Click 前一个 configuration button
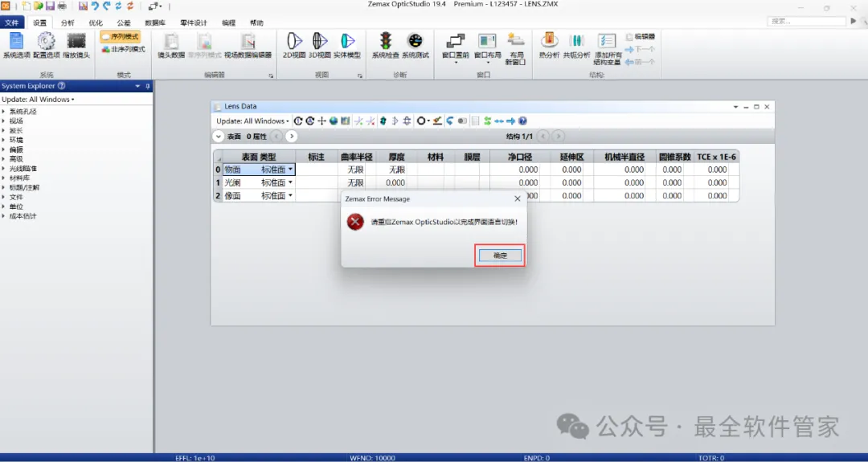The height and width of the screenshot is (462, 868). (x=640, y=62)
